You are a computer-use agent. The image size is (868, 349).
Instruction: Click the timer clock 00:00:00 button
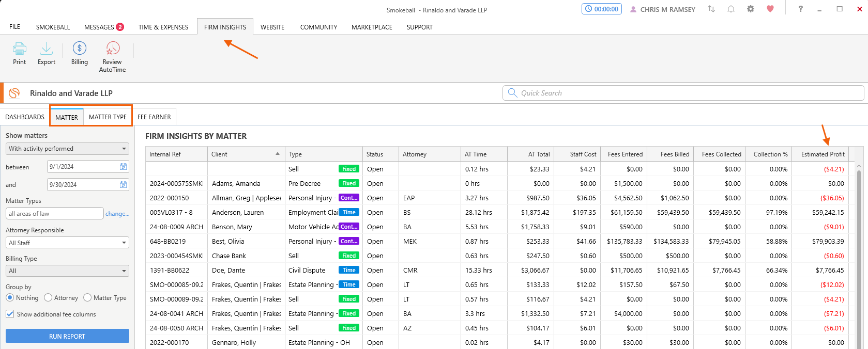(602, 9)
